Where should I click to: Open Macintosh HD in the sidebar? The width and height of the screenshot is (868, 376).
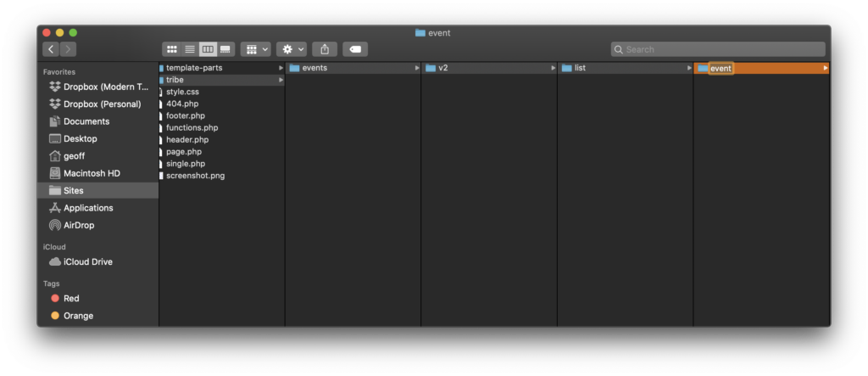98,173
